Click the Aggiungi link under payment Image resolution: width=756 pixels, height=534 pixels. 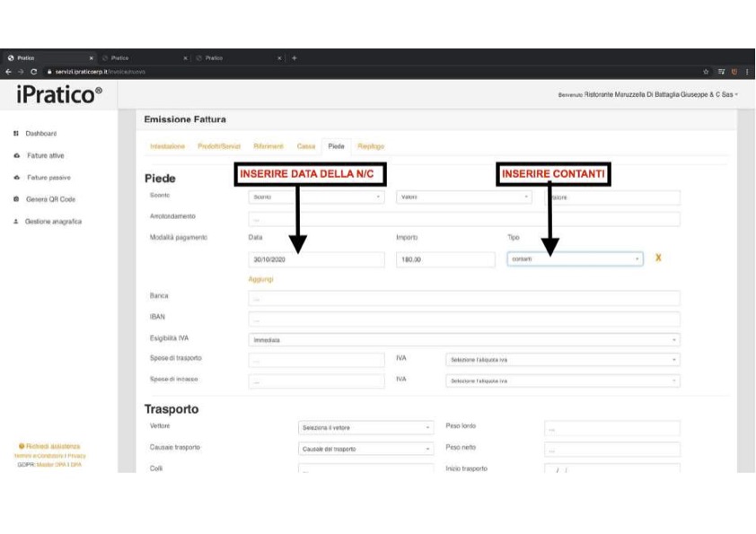pos(259,279)
